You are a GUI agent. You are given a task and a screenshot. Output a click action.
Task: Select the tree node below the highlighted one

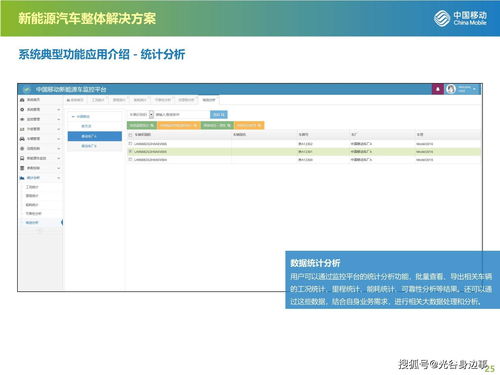pyautogui.click(x=95, y=146)
